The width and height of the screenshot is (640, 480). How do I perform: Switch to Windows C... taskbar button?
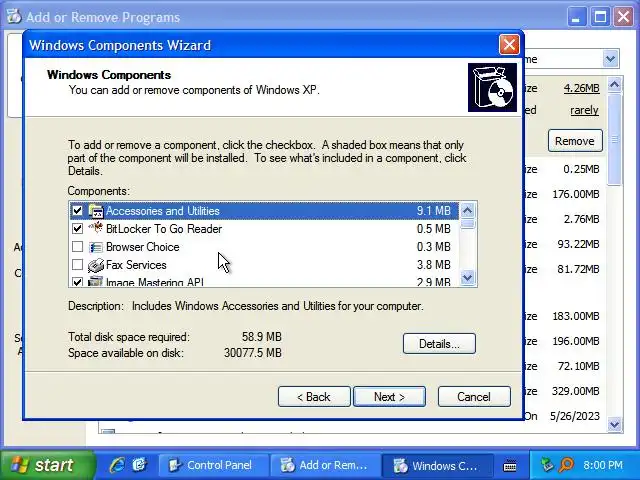[436, 465]
